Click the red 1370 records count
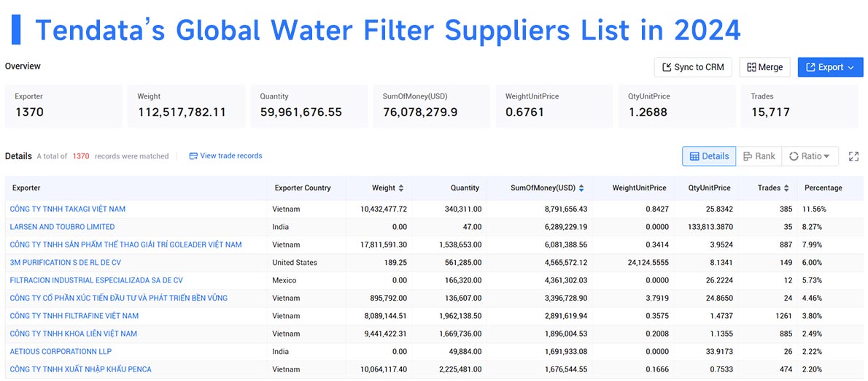868x381 pixels. point(81,156)
